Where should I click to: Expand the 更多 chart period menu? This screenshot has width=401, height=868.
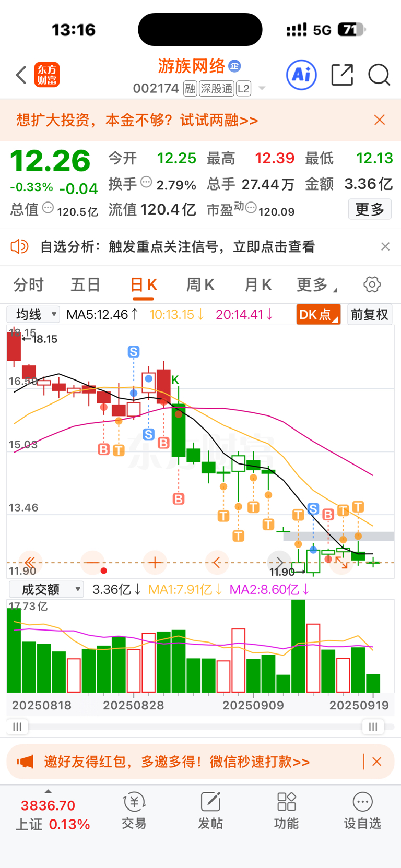(317, 285)
